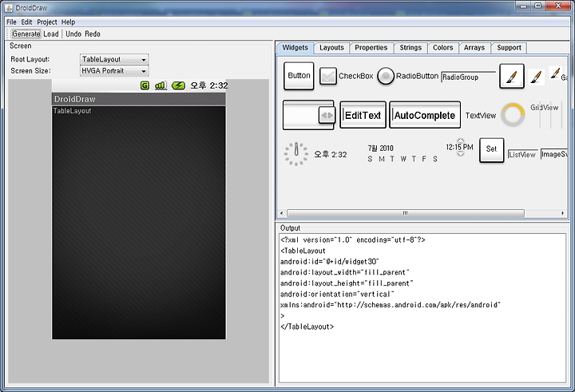Select the TextView widget
The height and width of the screenshot is (392, 575).
[x=481, y=116]
